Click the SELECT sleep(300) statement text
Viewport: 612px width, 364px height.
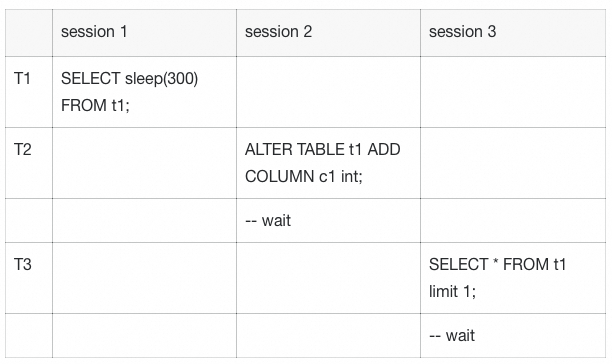(x=130, y=79)
